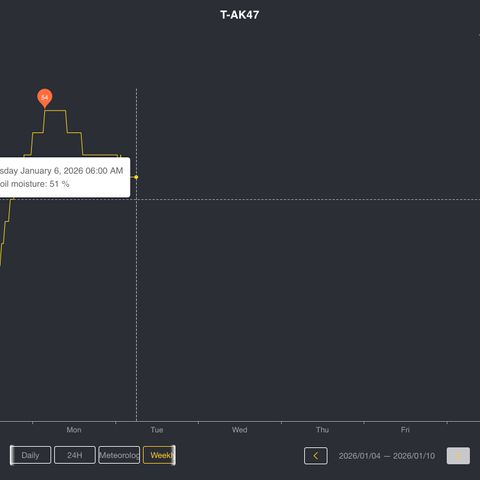Click the yellow data point on the line
This screenshot has height=480, width=480.
[x=136, y=177]
